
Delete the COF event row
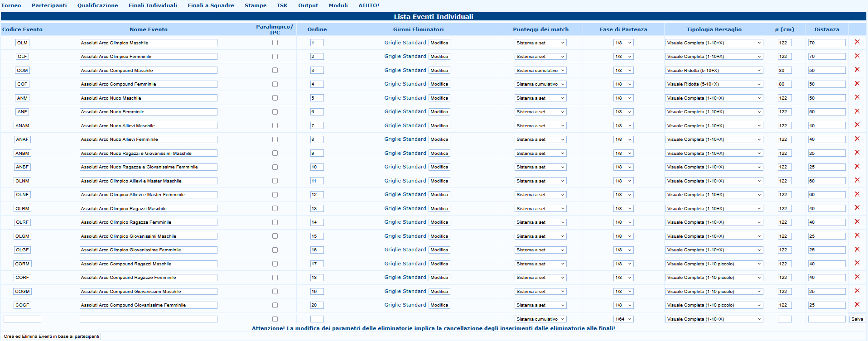point(857,84)
